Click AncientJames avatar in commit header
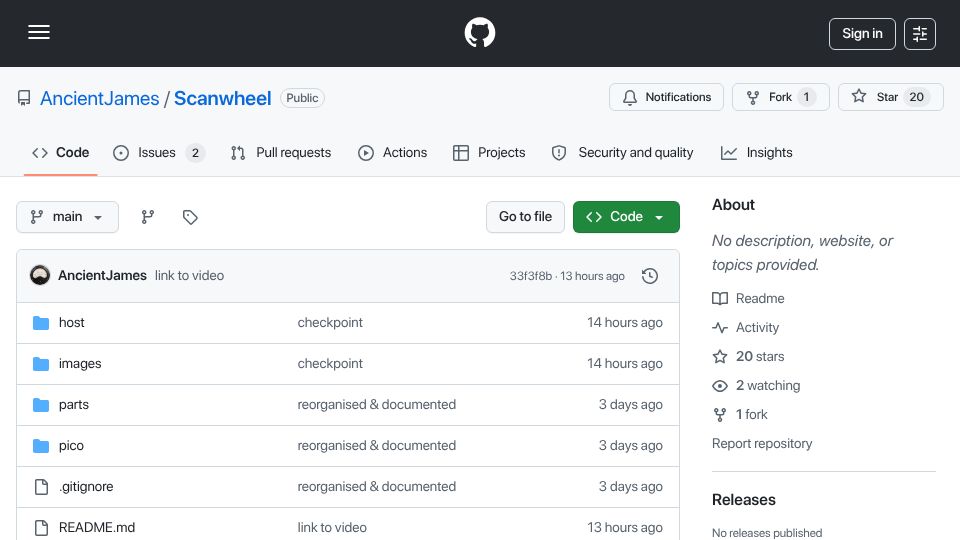 (40, 276)
